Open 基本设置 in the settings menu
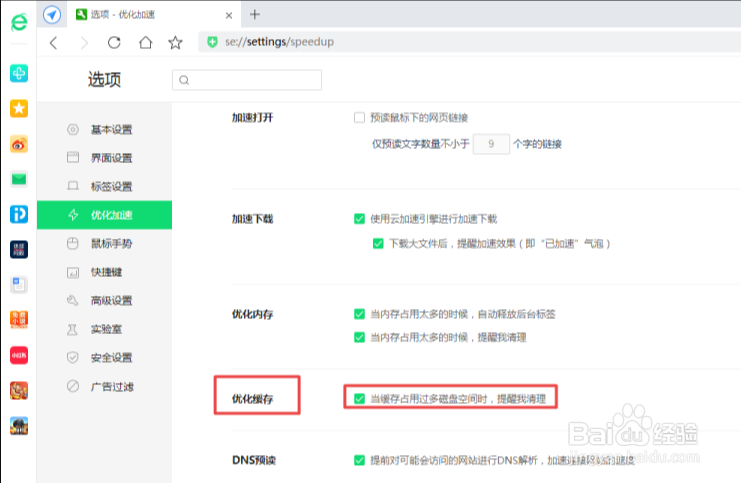The image size is (741, 483). 104,129
